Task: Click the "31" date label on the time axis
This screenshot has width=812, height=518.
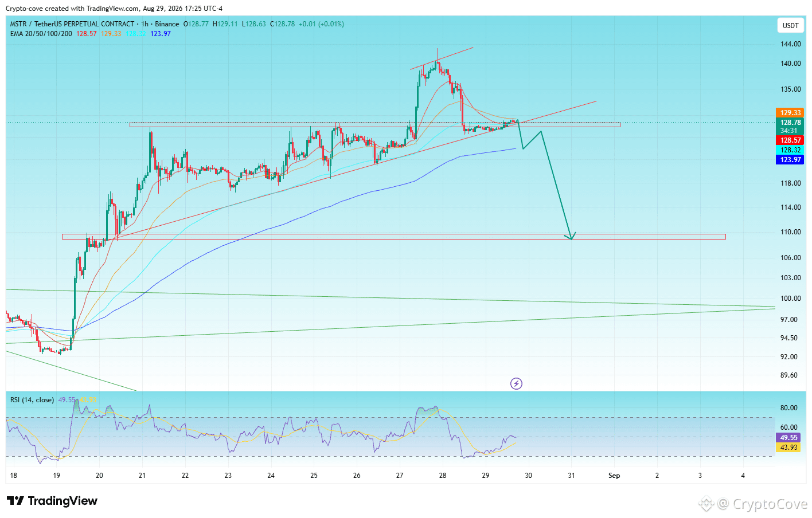Action: click(x=571, y=476)
